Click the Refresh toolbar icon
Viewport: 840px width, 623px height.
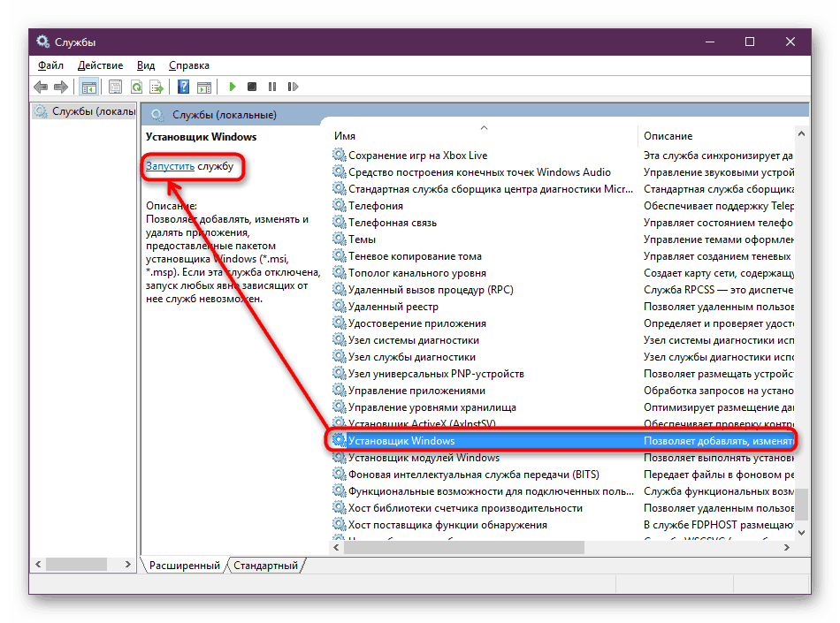click(x=136, y=87)
